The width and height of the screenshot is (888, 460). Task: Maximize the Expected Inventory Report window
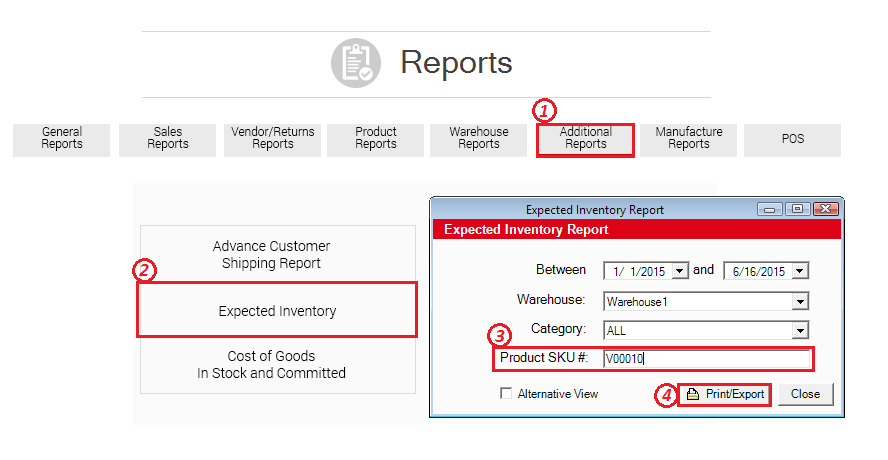pos(797,210)
